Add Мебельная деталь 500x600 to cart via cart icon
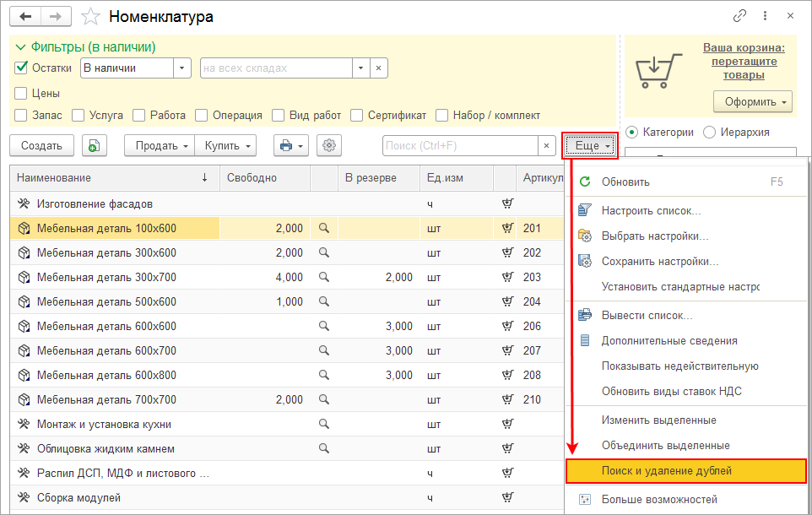The image size is (812, 515). click(x=507, y=301)
